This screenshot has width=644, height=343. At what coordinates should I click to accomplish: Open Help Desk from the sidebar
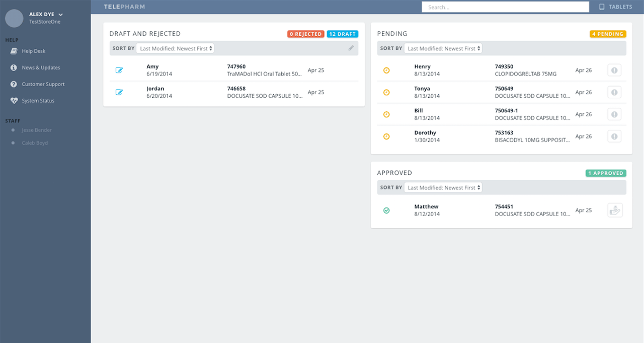[33, 51]
